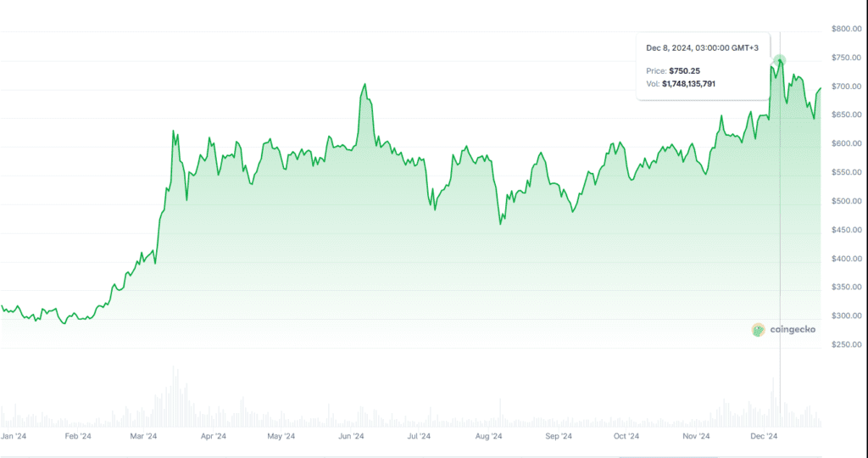Click the Mar '24 date label
This screenshot has height=458, width=868.
click(x=143, y=437)
